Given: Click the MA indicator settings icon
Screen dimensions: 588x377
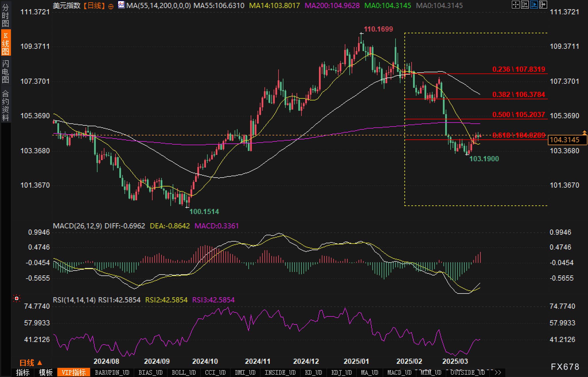Looking at the screenshot, I should tap(121, 5).
